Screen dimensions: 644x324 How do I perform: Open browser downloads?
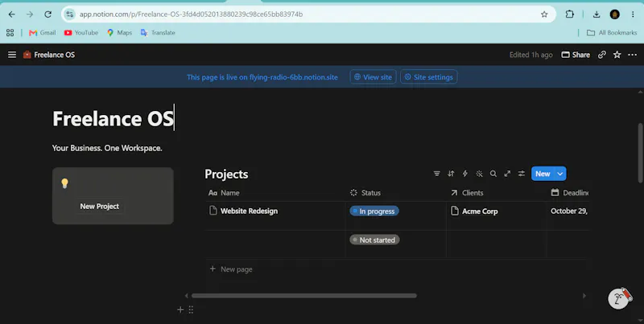597,14
